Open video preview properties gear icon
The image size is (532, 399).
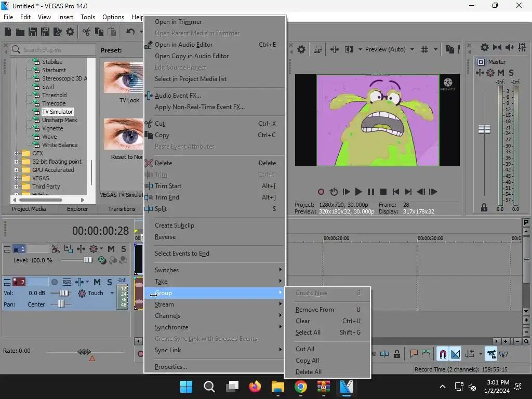(301, 49)
